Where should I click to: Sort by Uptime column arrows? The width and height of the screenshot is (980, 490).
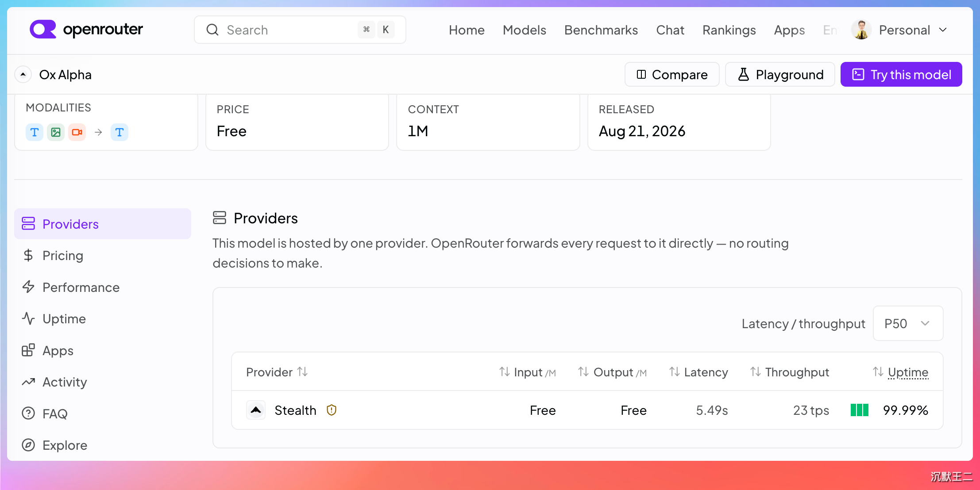coord(878,371)
